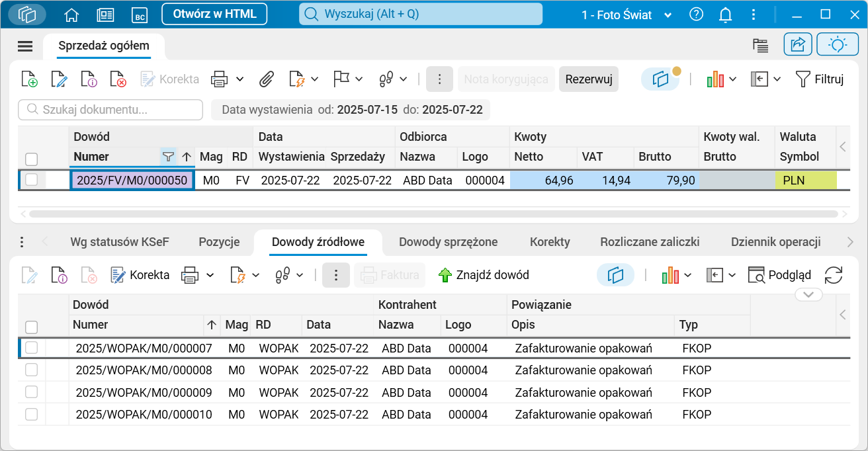Viewport: 868px width, 451px height.
Task: Click the Rezerwuj button
Action: (589, 79)
